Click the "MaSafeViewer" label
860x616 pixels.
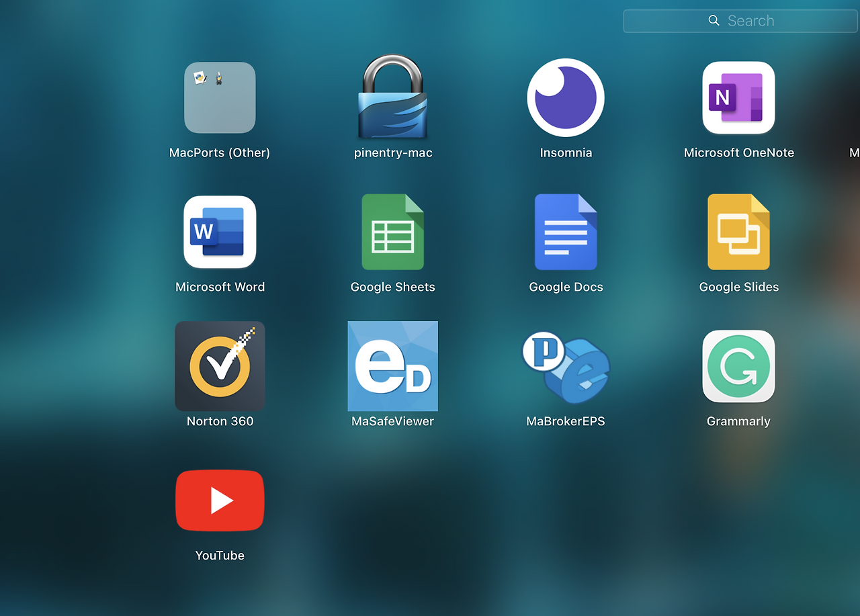pyautogui.click(x=393, y=421)
